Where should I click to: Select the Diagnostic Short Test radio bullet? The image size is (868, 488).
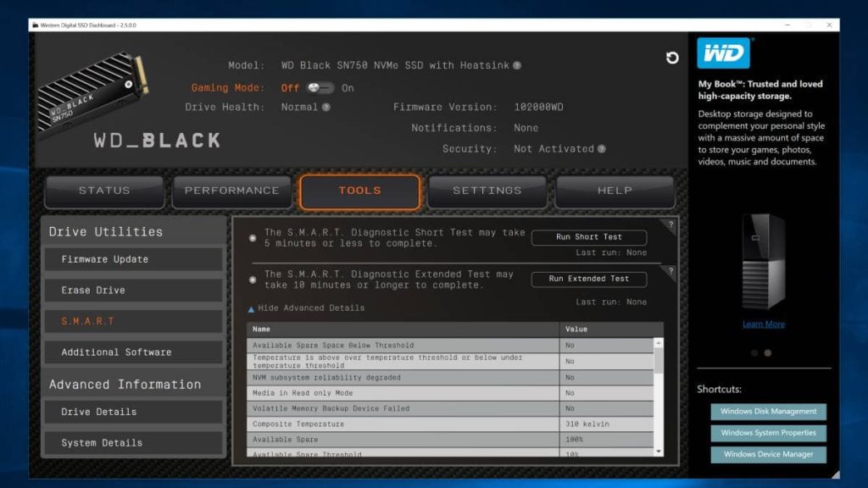tap(253, 238)
